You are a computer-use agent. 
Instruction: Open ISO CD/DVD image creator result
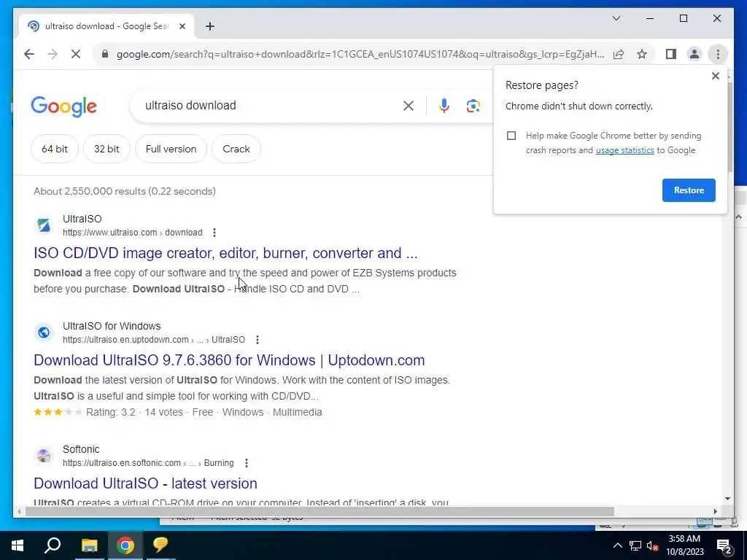click(225, 253)
